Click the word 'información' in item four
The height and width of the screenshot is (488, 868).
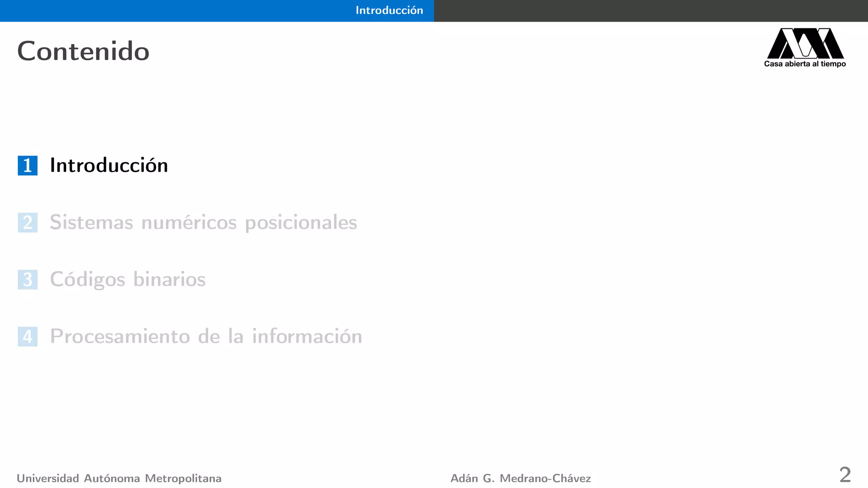coord(307,336)
